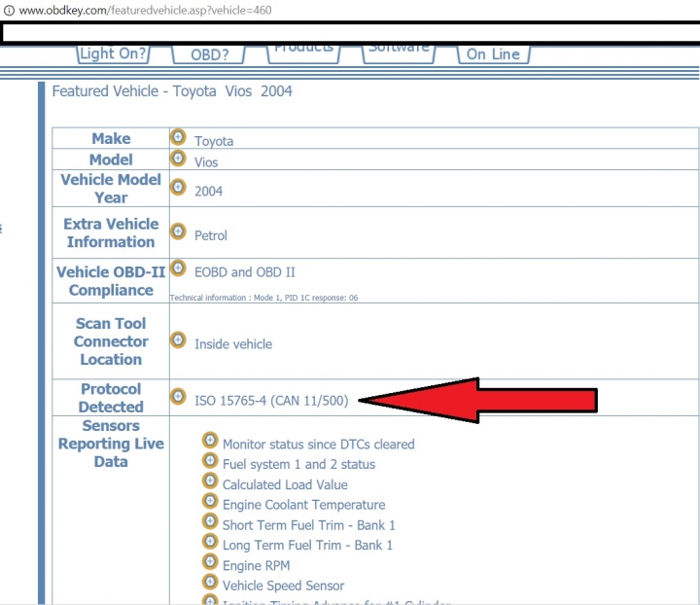This screenshot has height=605, width=700.
Task: Click the Sensors Reporting Live Data label
Action: (x=111, y=444)
